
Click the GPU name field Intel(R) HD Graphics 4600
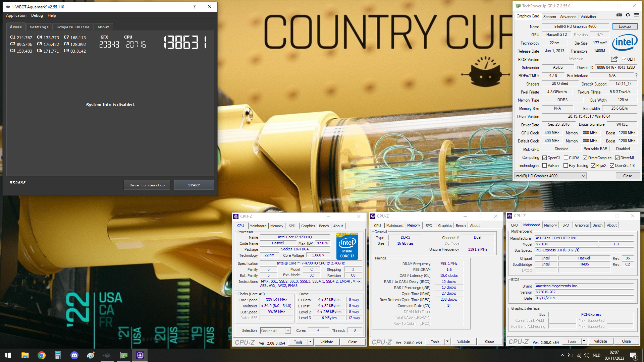[x=575, y=26]
